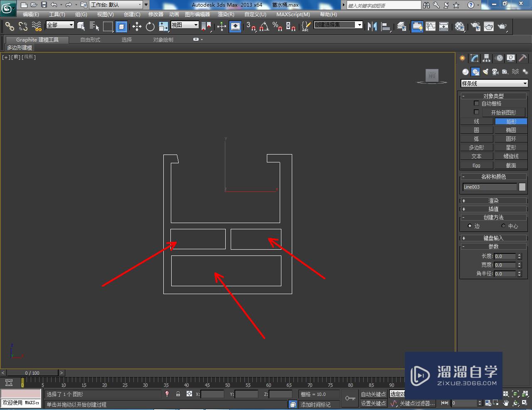The width and height of the screenshot is (532, 410).
Task: Collapse the '对象类型' rollout
Action: click(x=493, y=96)
